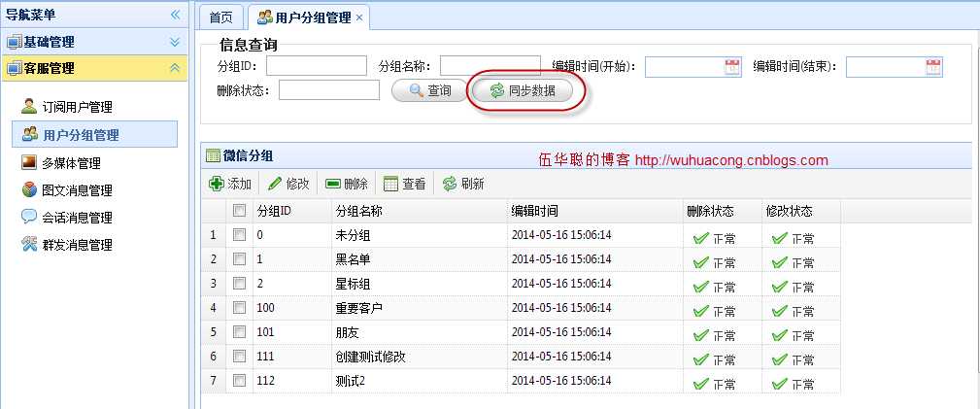This screenshot has height=409, width=980.
Task: Click the 多媒体管理 picture icon
Action: (x=29, y=162)
